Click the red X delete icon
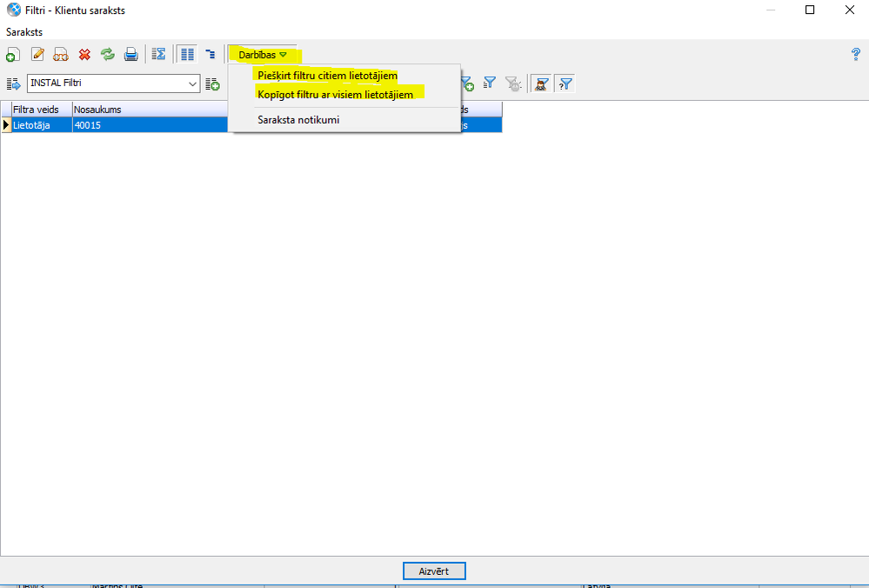The width and height of the screenshot is (869, 588). (84, 54)
